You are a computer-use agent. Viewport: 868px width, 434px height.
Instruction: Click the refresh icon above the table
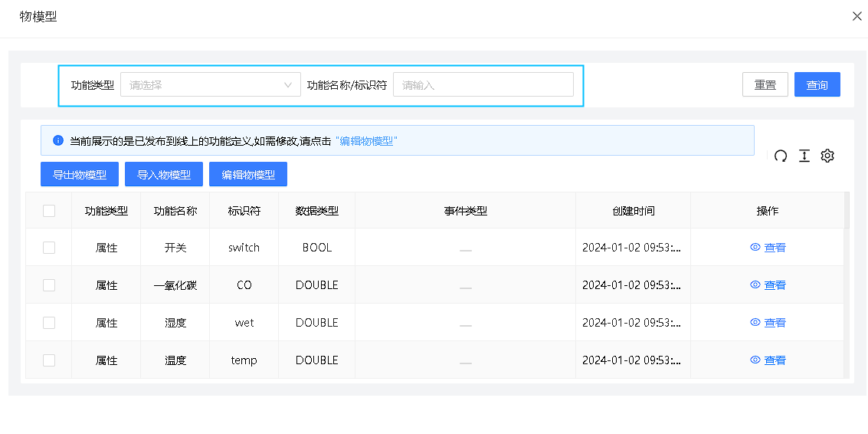click(x=781, y=156)
